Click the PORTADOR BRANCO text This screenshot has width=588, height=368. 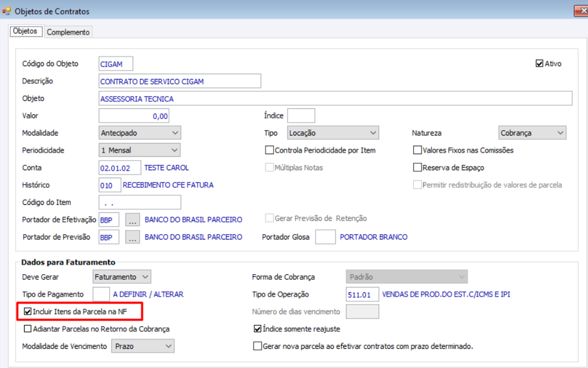click(373, 237)
